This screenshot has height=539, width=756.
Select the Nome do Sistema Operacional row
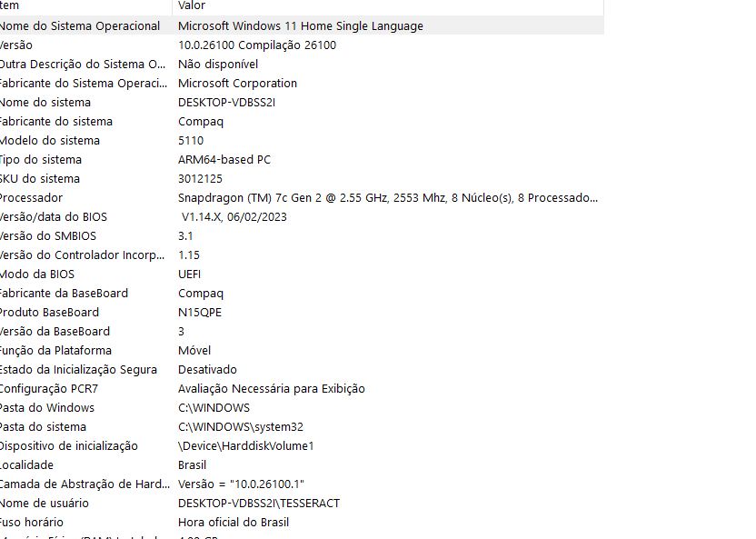(x=302, y=25)
